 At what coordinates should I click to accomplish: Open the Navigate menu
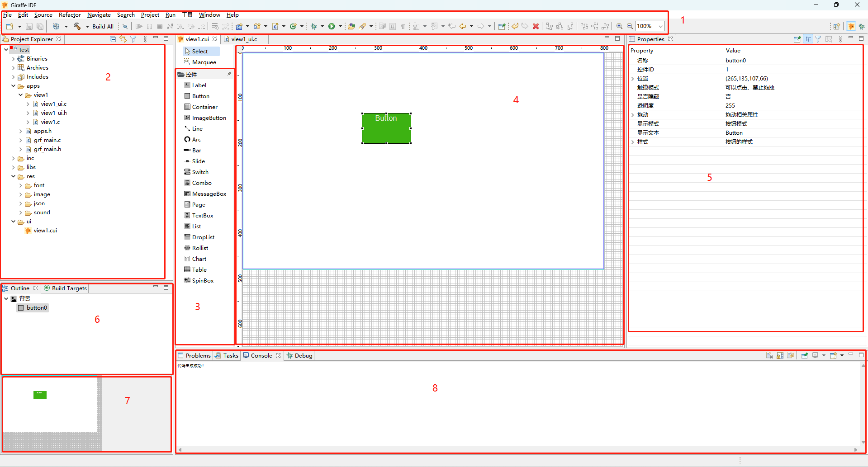(x=99, y=14)
